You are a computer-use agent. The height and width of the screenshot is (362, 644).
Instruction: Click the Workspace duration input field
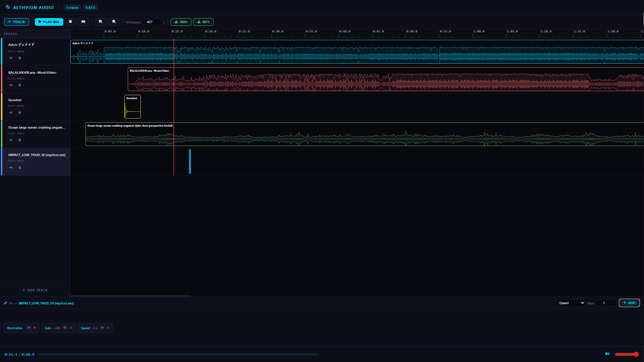pos(153,22)
